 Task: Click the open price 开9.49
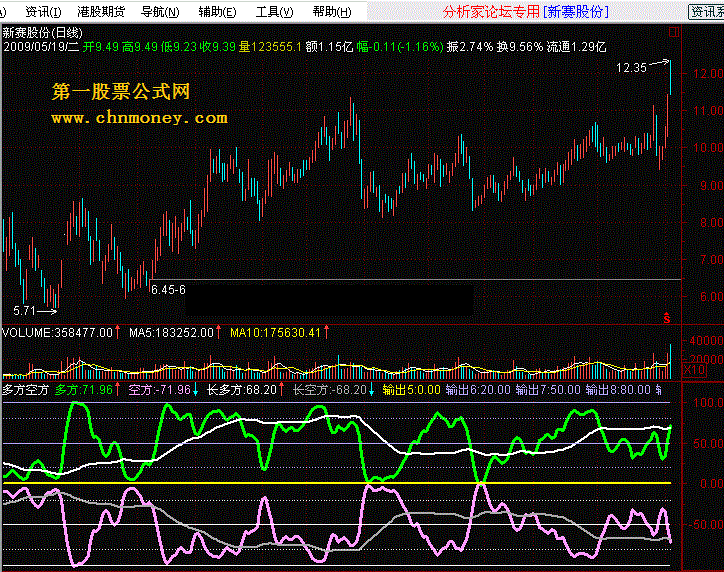[x=101, y=47]
